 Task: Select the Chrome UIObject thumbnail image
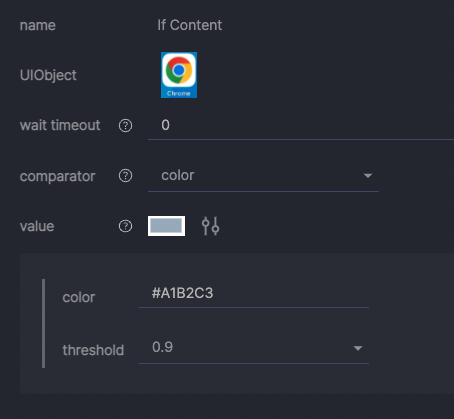[x=179, y=75]
